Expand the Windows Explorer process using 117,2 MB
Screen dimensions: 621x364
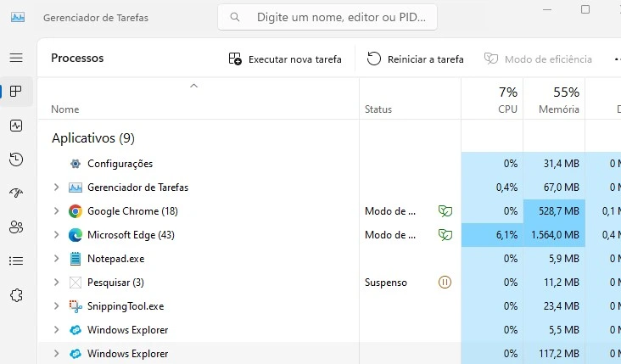click(x=56, y=354)
